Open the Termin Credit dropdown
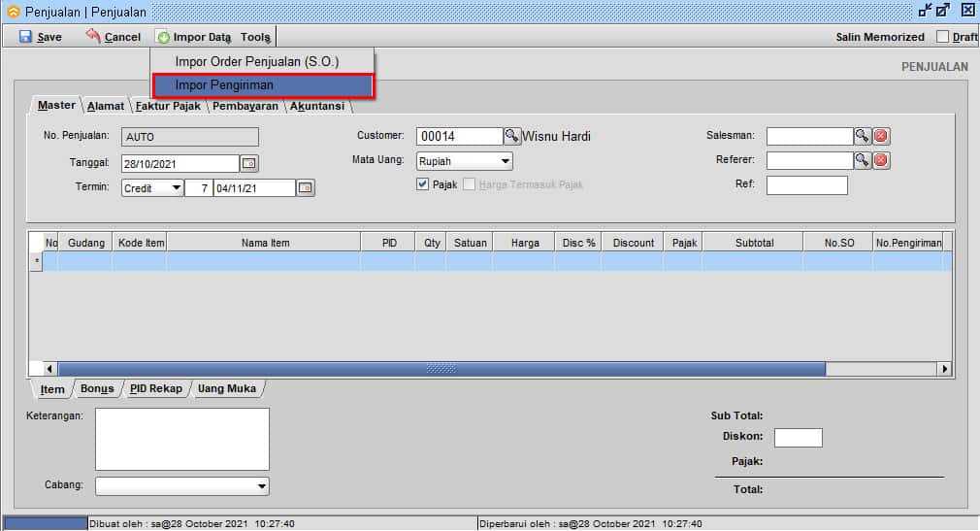 (176, 188)
